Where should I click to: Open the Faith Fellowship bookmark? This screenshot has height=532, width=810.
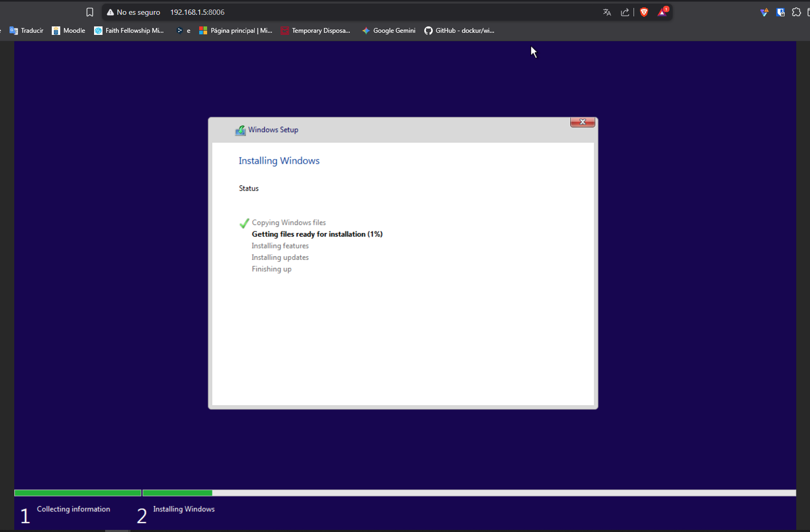128,30
